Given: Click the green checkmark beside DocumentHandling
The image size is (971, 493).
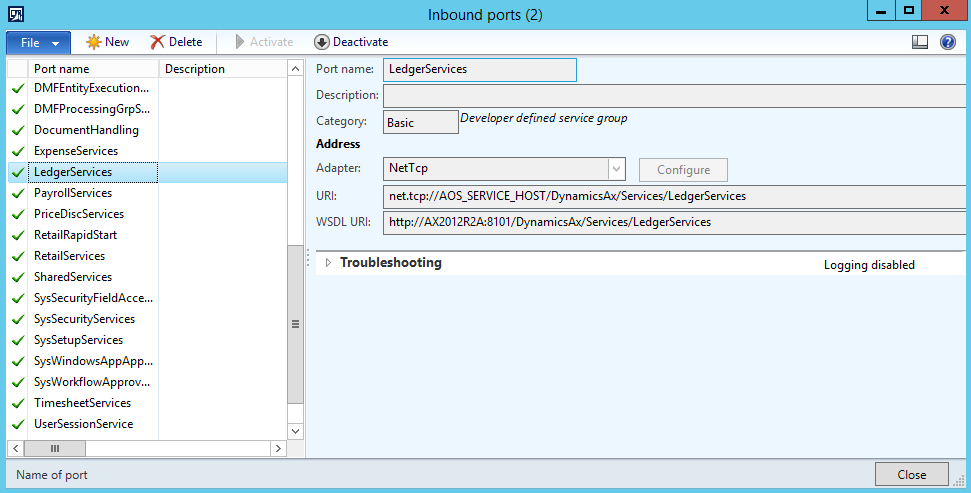Looking at the screenshot, I should (17, 130).
